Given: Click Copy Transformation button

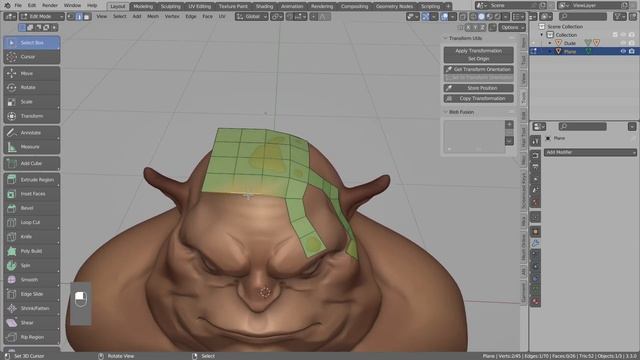Looking at the screenshot, I should click(478, 98).
